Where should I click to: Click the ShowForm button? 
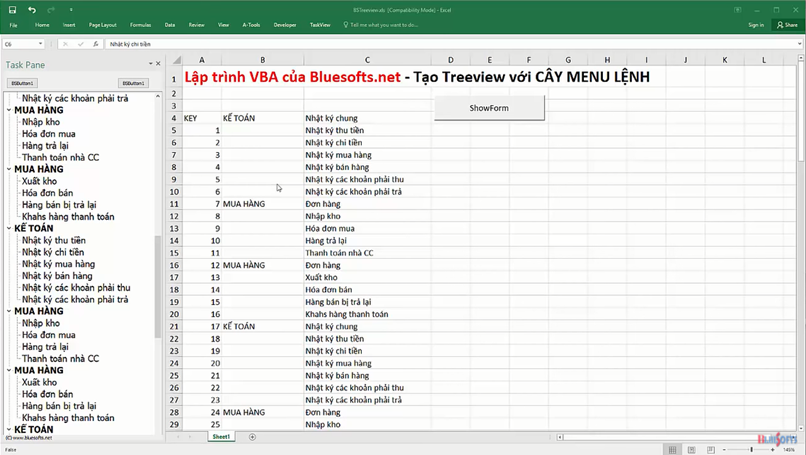489,108
